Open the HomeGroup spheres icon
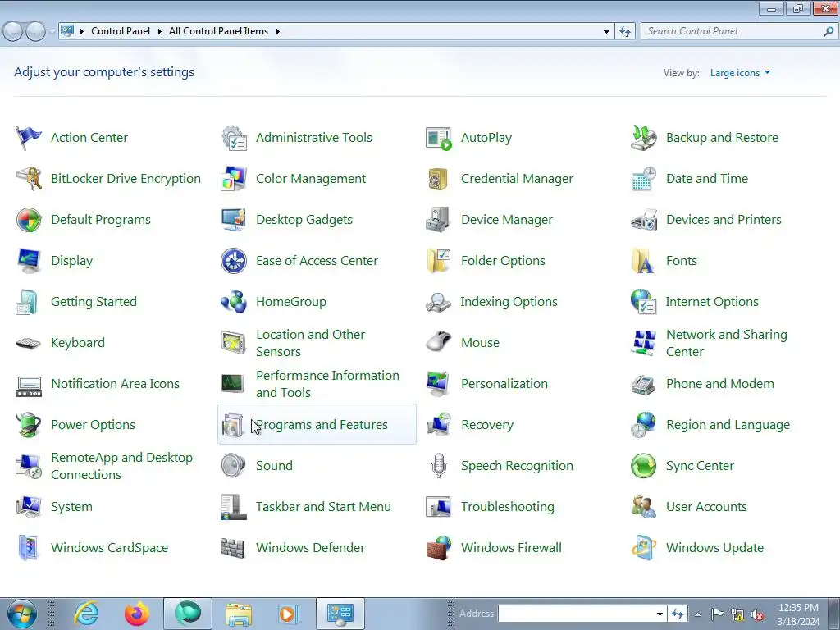The height and width of the screenshot is (630, 840). pyautogui.click(x=234, y=302)
